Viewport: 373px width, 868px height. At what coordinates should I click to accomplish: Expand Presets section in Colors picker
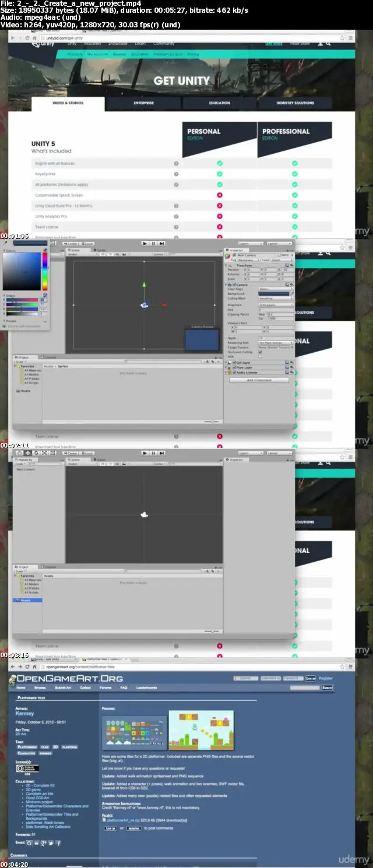(5, 321)
